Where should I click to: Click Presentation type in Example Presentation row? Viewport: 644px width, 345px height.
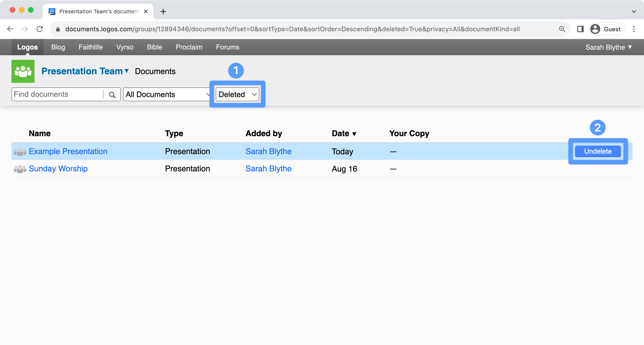click(x=187, y=151)
